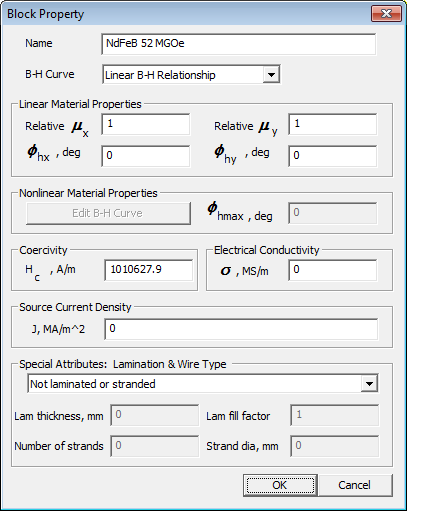
Task: Open the Not laminated or stranded combo box
Action: [x=203, y=384]
